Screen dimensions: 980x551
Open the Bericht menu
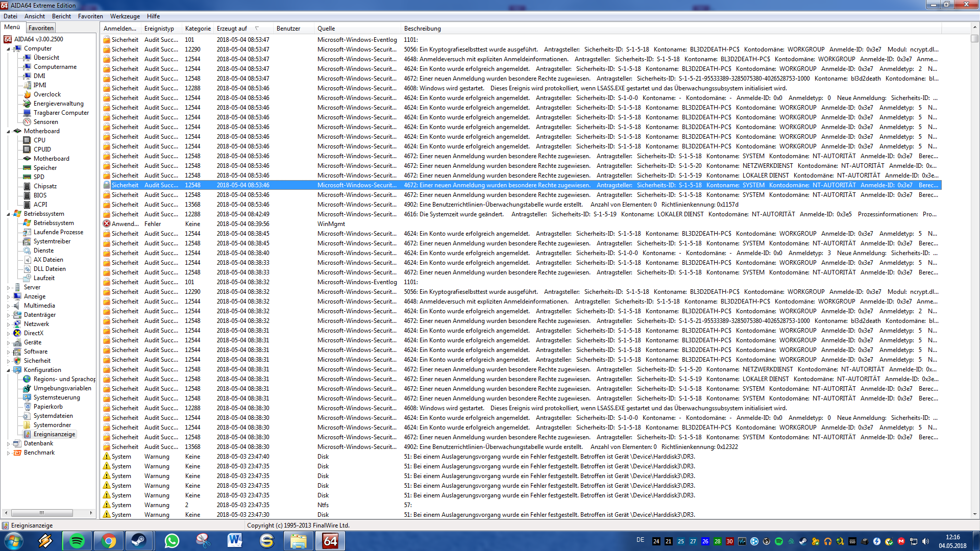[x=61, y=16]
